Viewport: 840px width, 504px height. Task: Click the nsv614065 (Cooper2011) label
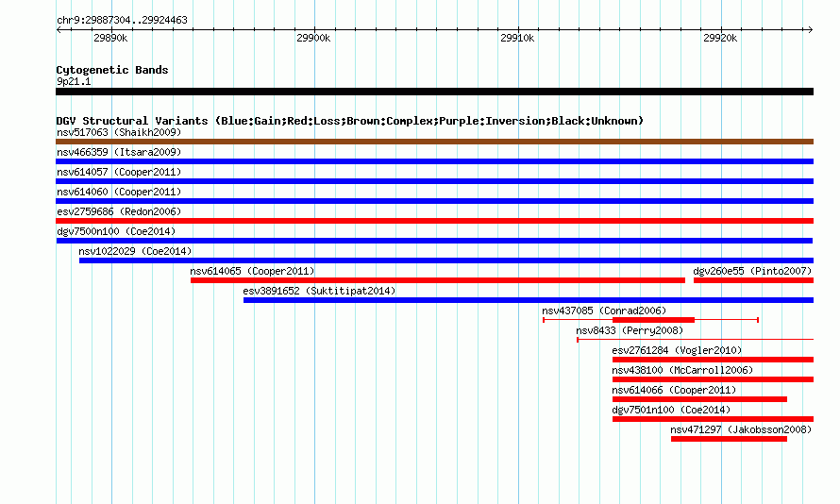[x=252, y=271]
